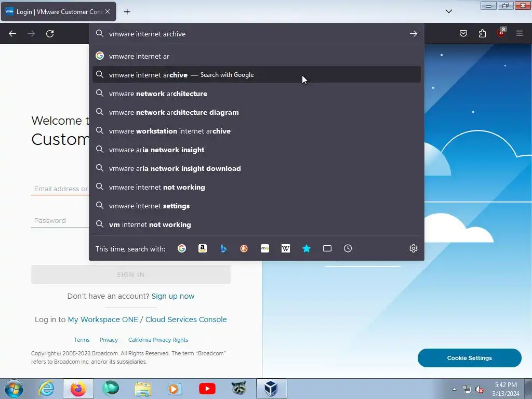532x399 pixels.
Task: Reload the current page
Action: pyautogui.click(x=50, y=34)
